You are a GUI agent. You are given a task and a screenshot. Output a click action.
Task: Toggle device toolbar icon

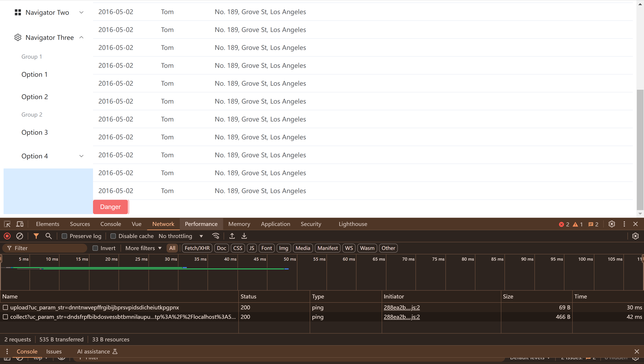tap(19, 224)
